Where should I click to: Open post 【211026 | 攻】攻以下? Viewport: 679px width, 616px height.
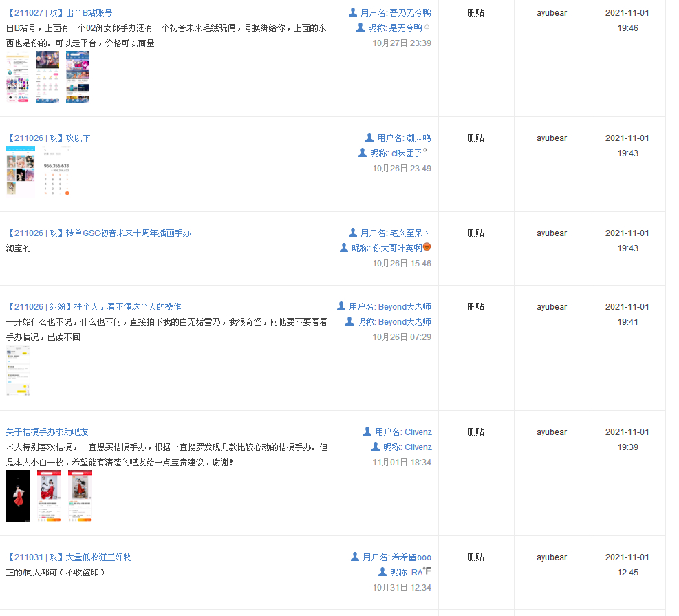click(48, 138)
